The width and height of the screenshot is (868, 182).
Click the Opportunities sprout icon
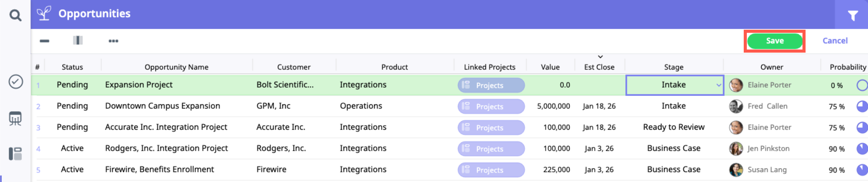click(44, 14)
